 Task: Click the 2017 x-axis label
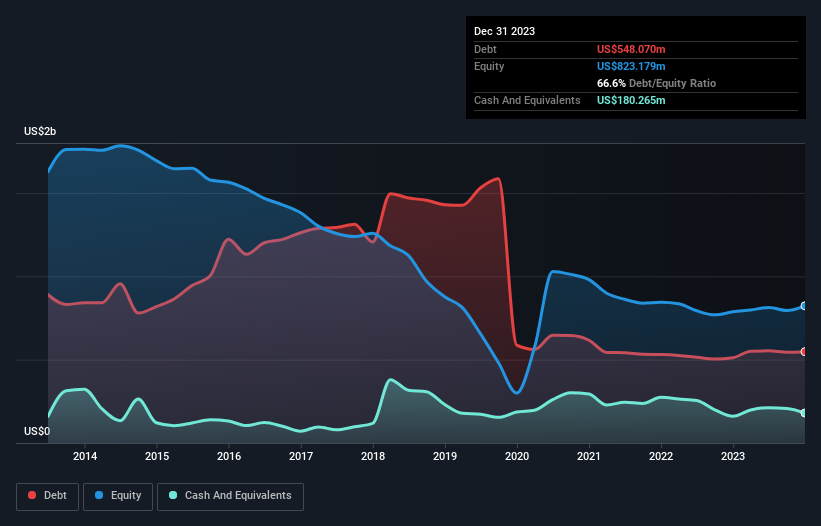click(301, 456)
